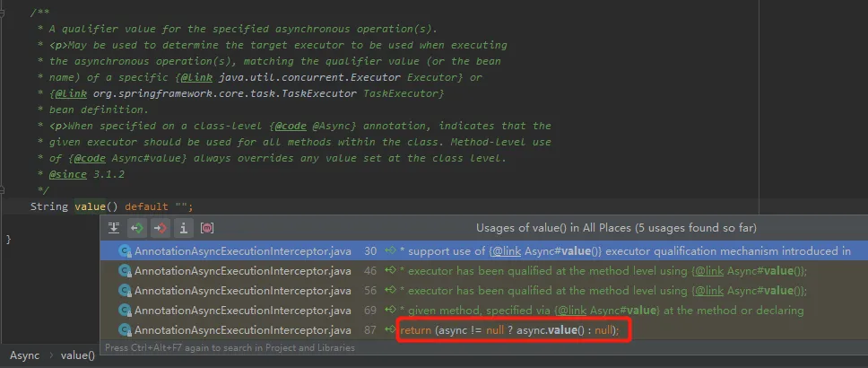Click the closing brace of the Async interface
Viewport: 868px width, 368px height.
pyautogui.click(x=8, y=239)
